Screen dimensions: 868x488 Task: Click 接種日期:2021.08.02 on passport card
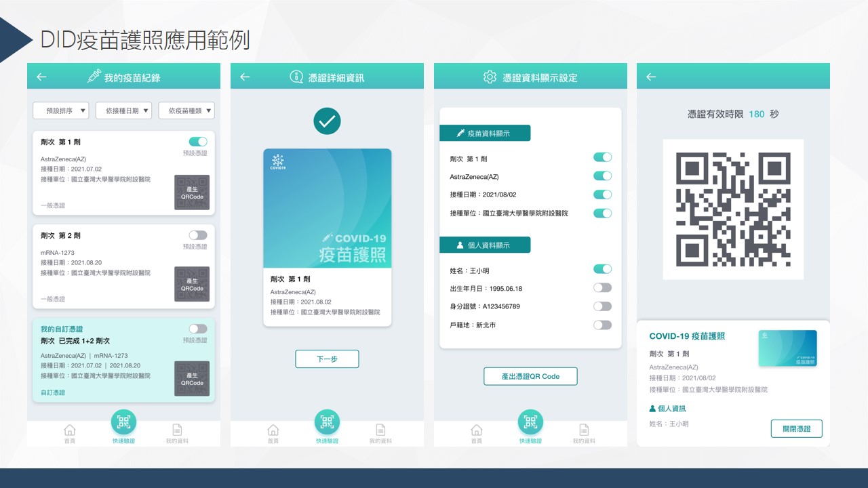tap(300, 302)
